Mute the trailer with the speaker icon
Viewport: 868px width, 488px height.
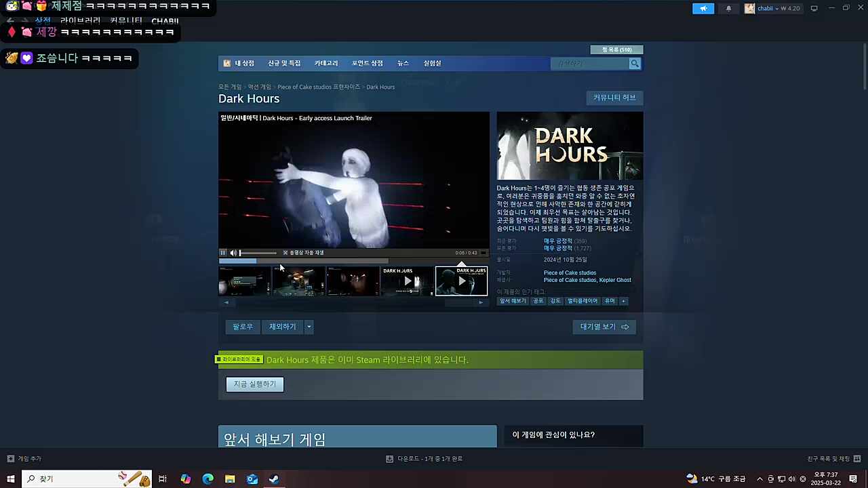click(233, 253)
